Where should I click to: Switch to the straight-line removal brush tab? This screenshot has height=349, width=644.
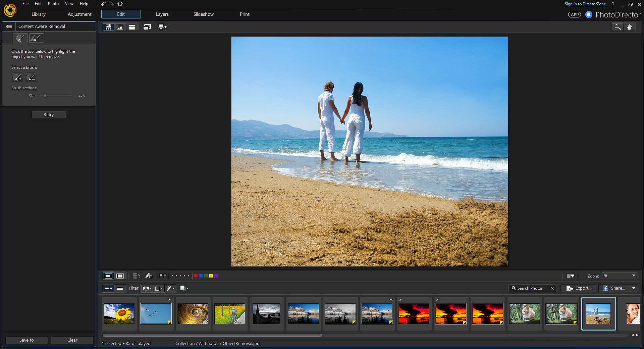click(36, 38)
